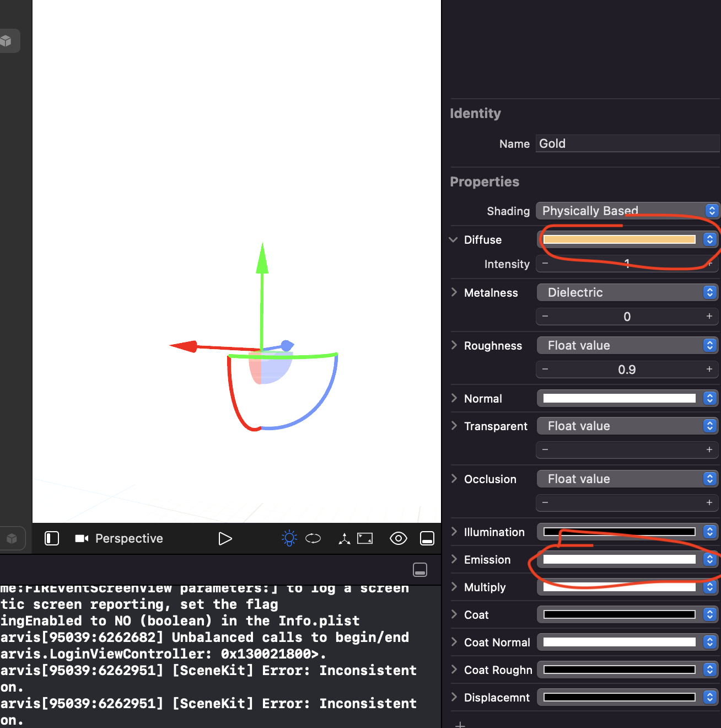This screenshot has height=728, width=721.
Task: Open the Displacemnt contents popup arrows
Action: (x=710, y=697)
